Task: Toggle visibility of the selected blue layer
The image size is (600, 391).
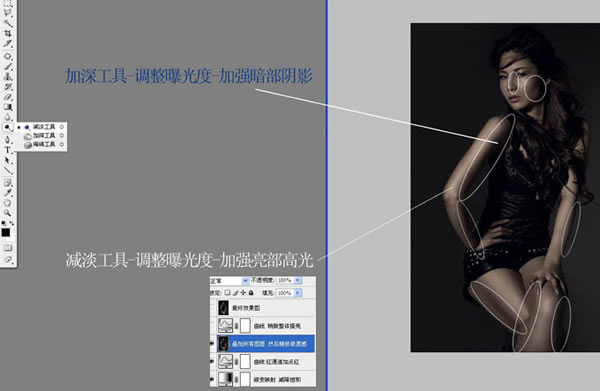Action: click(x=213, y=344)
